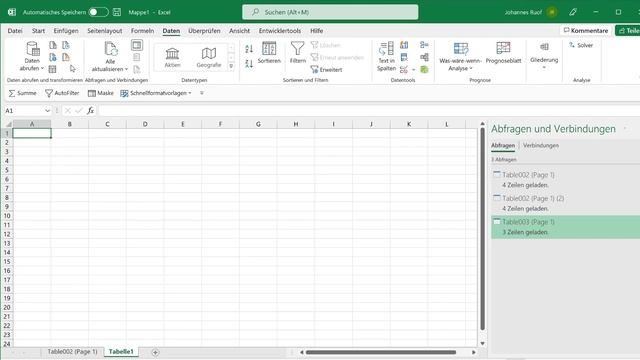Switch to the Einfügen ribbon tab
The image size is (640, 360).
pos(66,31)
